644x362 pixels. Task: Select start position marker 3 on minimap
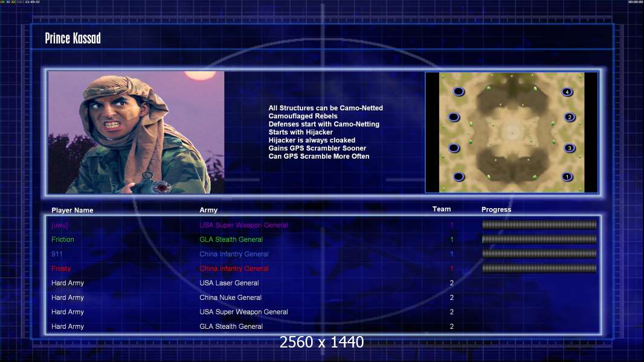coord(569,148)
